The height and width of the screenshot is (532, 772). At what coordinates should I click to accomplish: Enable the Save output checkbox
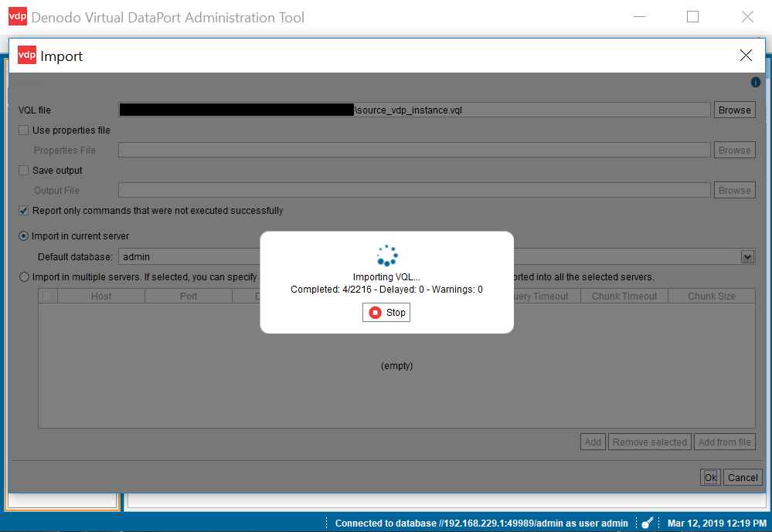pos(24,171)
